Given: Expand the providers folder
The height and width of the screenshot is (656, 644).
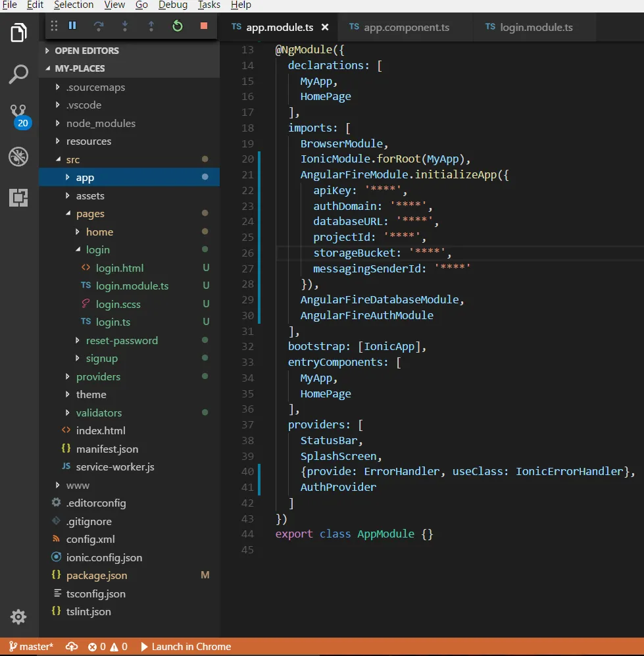Looking at the screenshot, I should click(98, 376).
